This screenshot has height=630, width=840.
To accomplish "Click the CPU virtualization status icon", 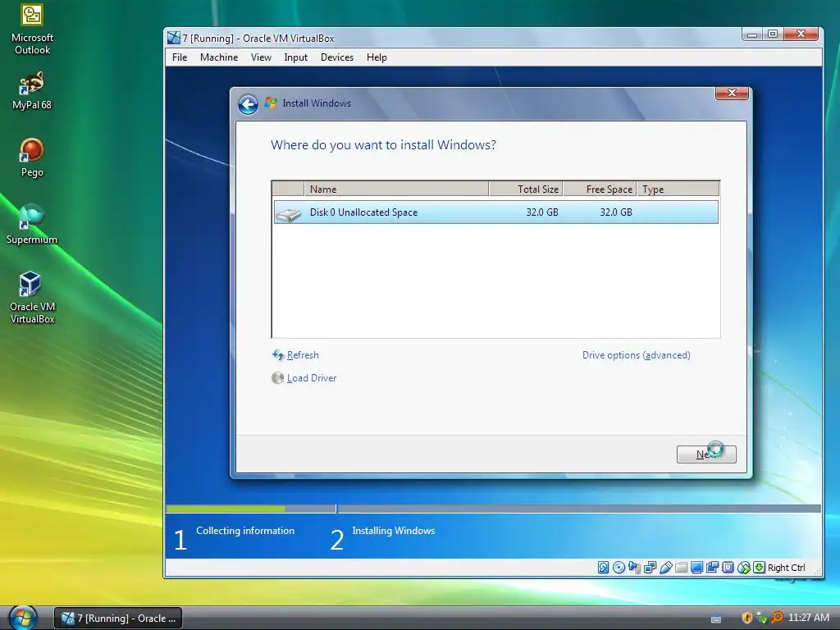I will coord(728,568).
